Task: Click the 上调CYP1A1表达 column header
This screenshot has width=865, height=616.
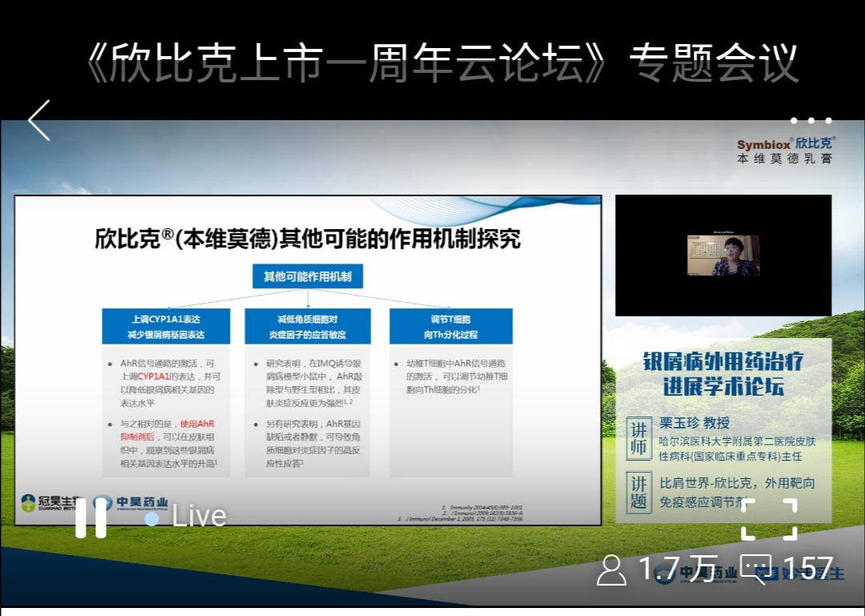Action: click(x=166, y=327)
